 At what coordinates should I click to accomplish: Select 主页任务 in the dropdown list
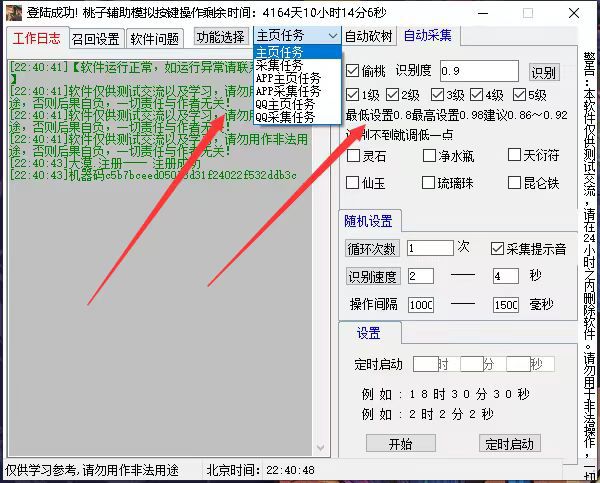[297, 52]
